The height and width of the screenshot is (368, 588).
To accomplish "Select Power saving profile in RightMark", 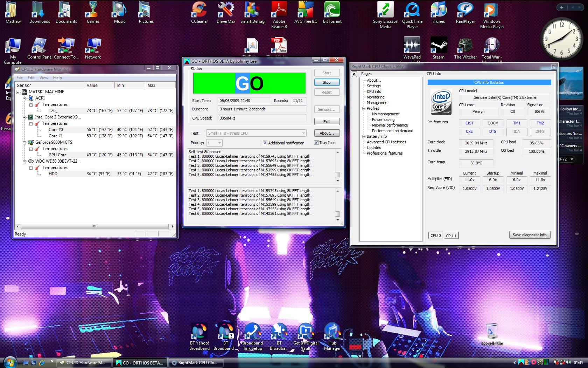I will [x=383, y=120].
